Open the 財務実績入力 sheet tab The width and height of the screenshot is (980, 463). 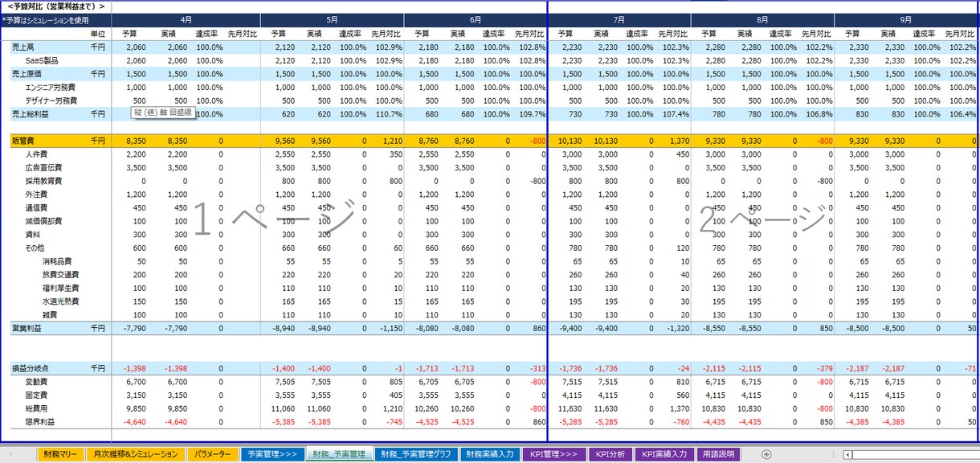coord(490,454)
